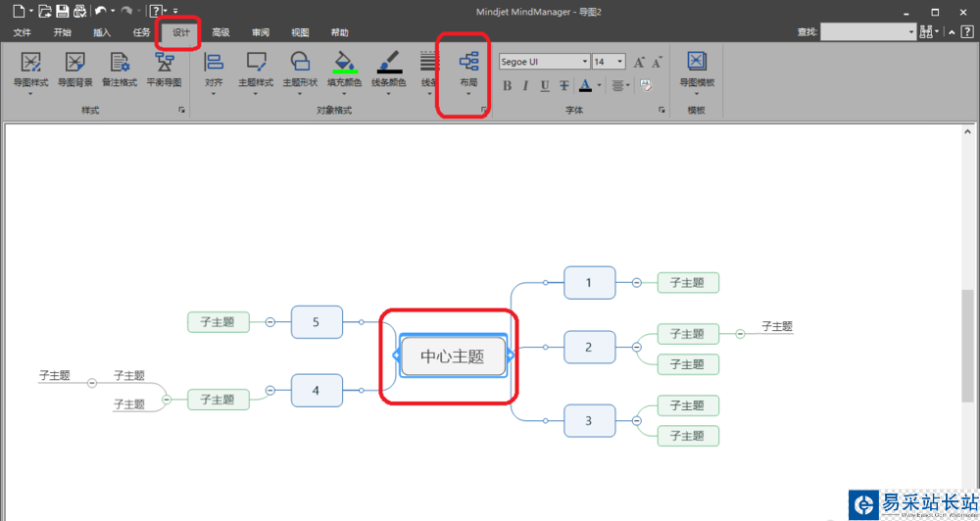Select topic 3 node
Viewport: 980px width, 521px height.
[589, 420]
